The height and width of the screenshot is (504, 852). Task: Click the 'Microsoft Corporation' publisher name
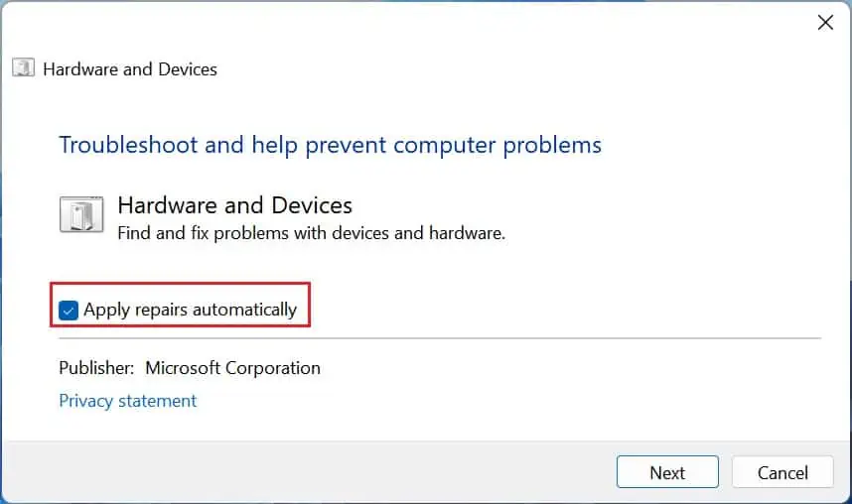[x=232, y=367]
